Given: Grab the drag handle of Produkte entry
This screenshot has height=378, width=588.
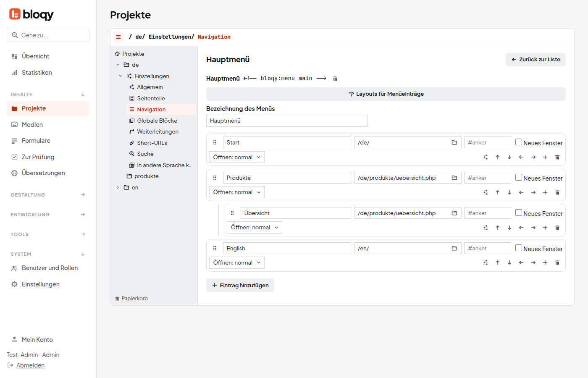Looking at the screenshot, I should tap(215, 178).
